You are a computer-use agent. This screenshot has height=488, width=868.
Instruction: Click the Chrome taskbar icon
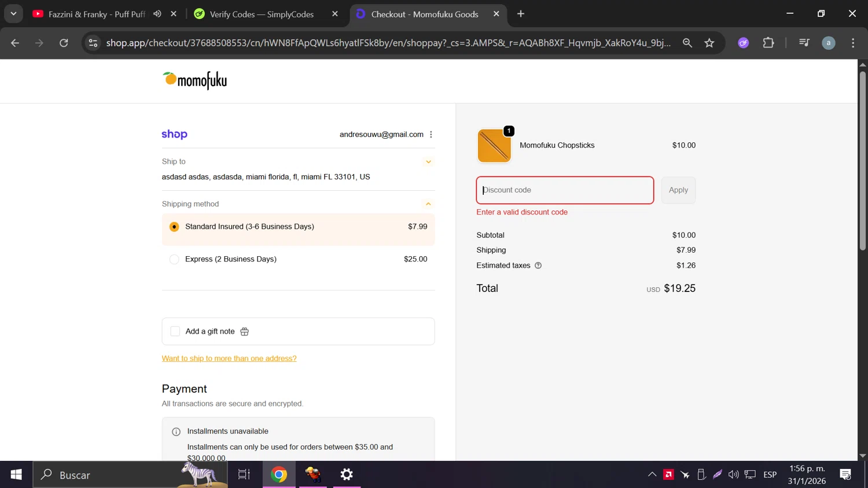tap(279, 475)
